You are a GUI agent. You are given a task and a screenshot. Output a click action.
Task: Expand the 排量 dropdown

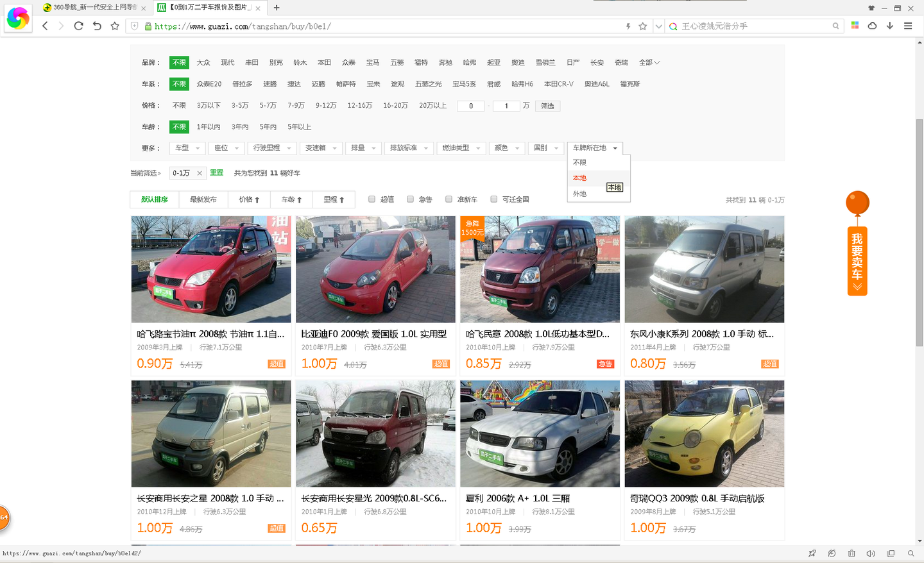[363, 148]
